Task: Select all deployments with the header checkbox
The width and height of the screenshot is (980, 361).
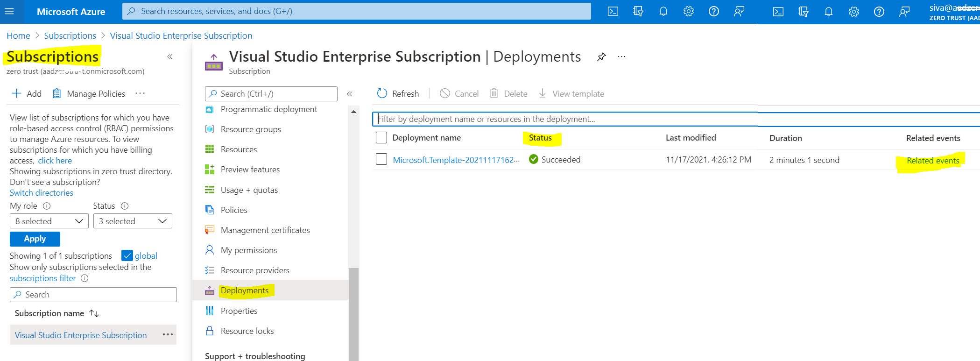Action: coord(381,138)
